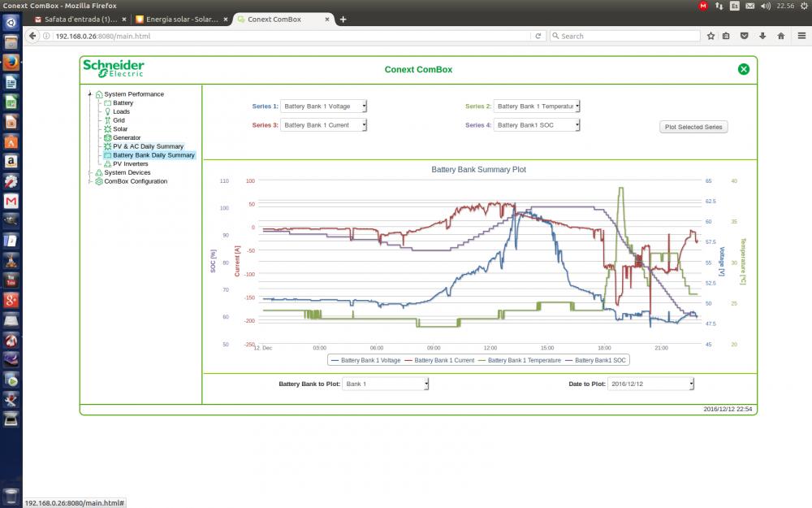Open LibreOffice Calc from launcher
The height and width of the screenshot is (508, 812).
tap(11, 102)
